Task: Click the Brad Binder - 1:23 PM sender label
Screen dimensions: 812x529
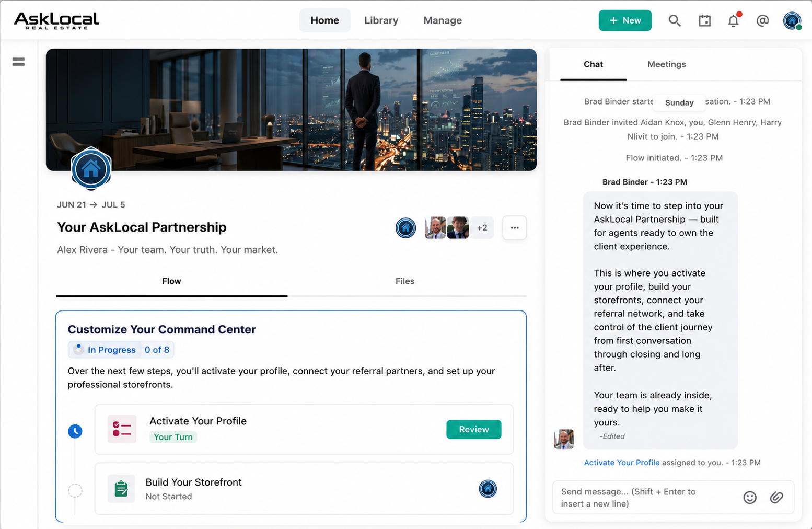Action: point(644,182)
